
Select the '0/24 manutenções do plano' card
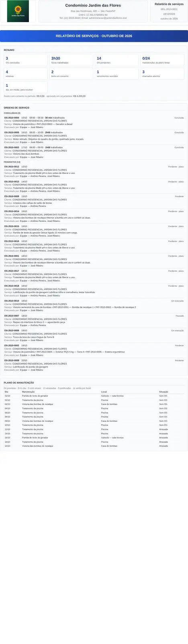click(x=162, y=60)
